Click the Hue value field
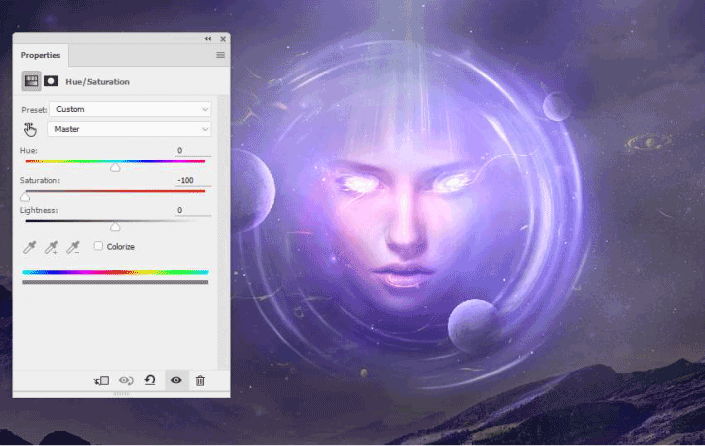Viewport: 705px width, 446px height. [x=192, y=151]
